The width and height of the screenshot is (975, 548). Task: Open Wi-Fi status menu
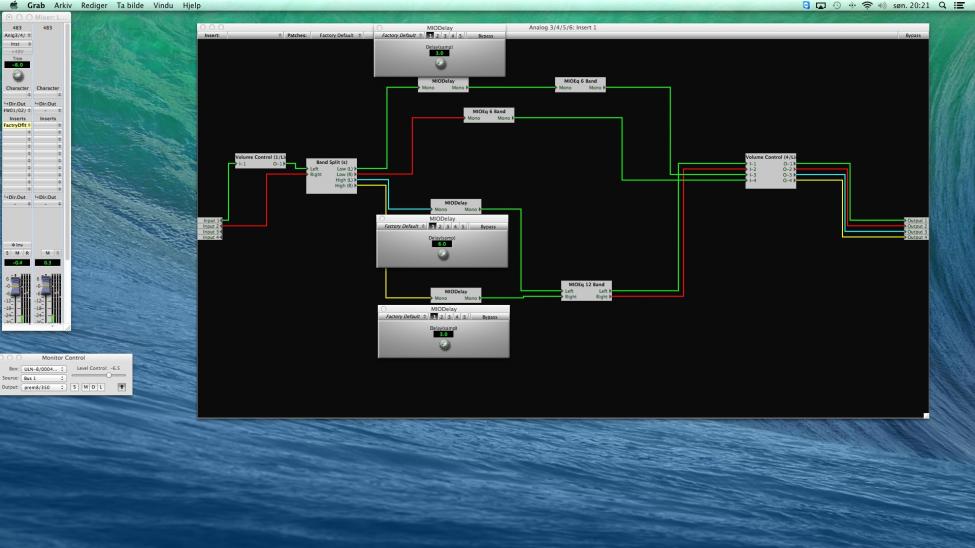coord(867,6)
